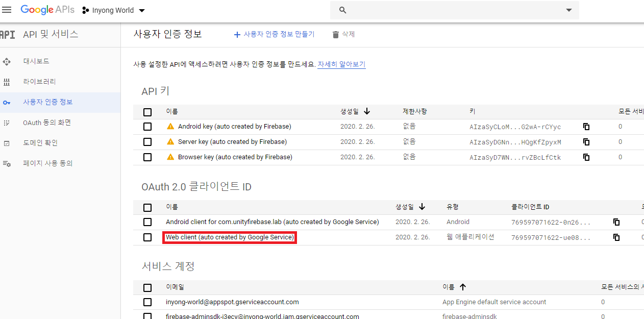Click the key icon in the sidebar

(x=7, y=103)
